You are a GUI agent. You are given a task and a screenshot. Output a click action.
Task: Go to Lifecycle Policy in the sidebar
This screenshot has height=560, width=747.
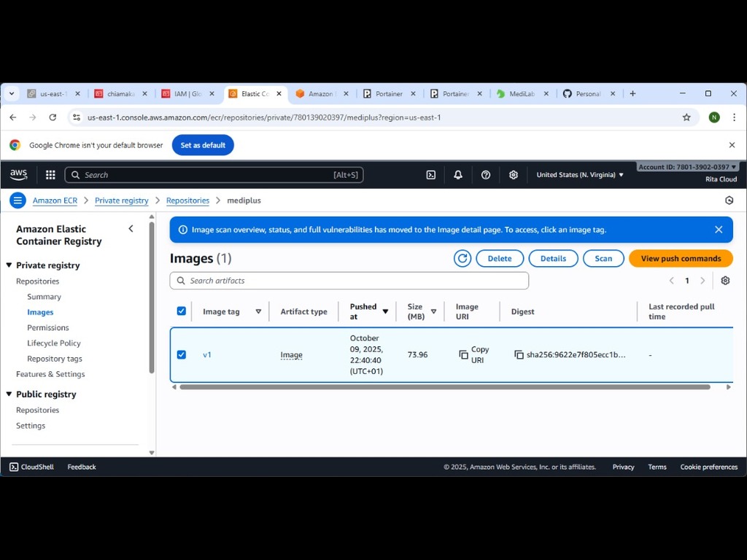click(x=54, y=343)
